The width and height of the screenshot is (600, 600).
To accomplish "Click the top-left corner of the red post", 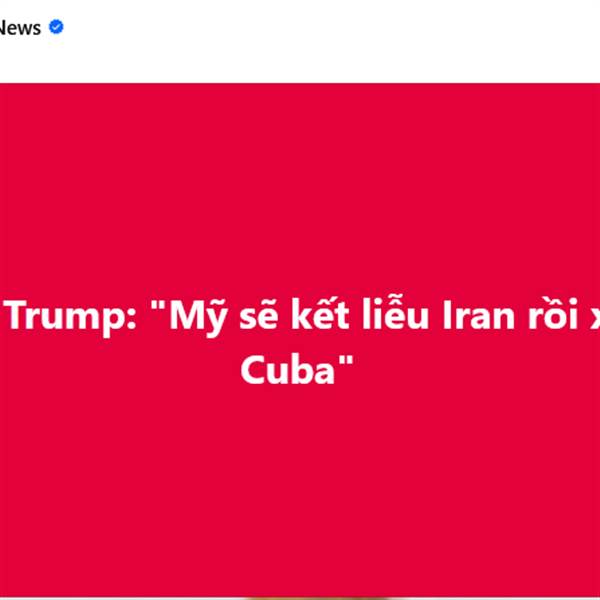I will [4, 86].
